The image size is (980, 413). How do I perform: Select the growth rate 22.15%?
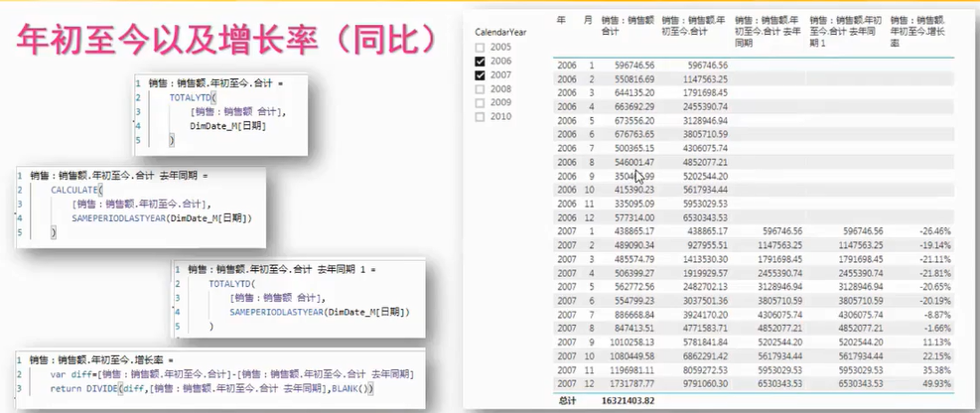pos(938,355)
